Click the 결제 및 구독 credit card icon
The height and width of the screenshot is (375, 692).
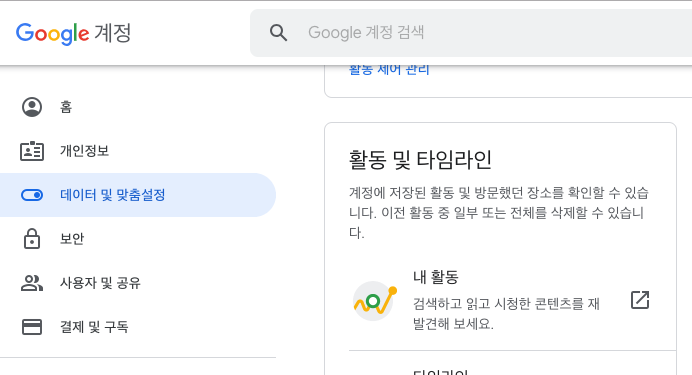tap(32, 327)
